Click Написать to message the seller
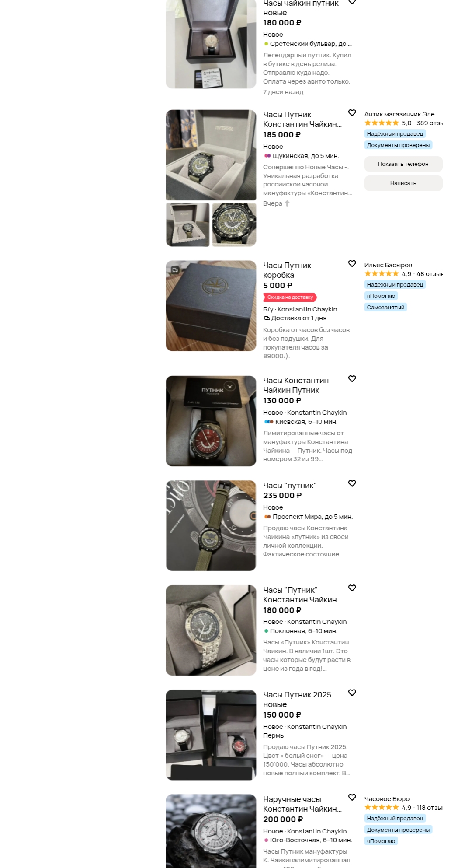 pyautogui.click(x=403, y=183)
